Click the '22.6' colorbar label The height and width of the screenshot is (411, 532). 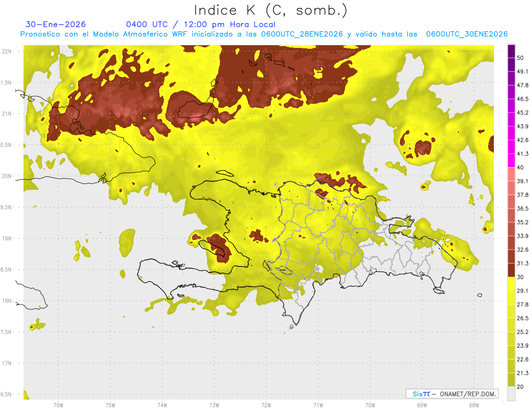point(523,360)
